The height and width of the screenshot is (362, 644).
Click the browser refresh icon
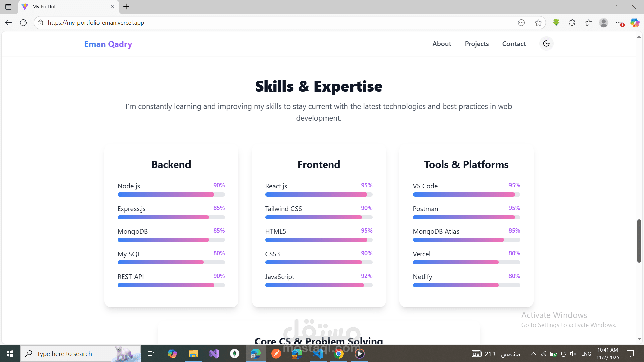point(23,23)
